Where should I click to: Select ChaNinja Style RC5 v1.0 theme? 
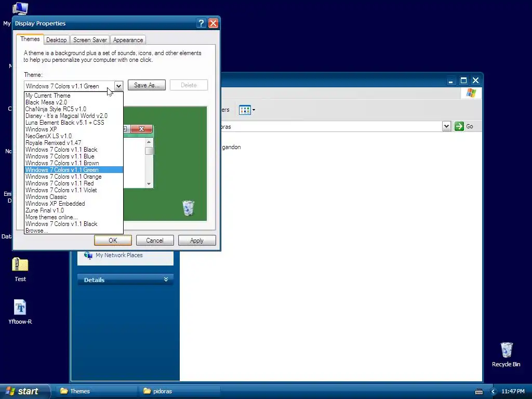pos(74,109)
